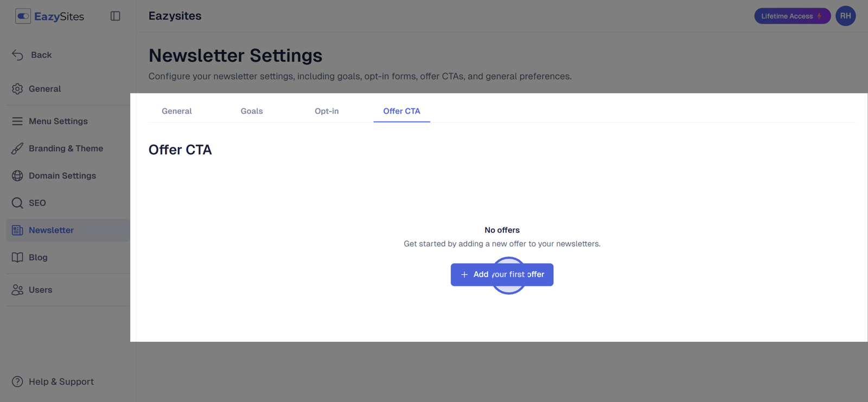Screen dimensions: 868x402
Task: Open the RH user avatar menu
Action: pos(845,16)
